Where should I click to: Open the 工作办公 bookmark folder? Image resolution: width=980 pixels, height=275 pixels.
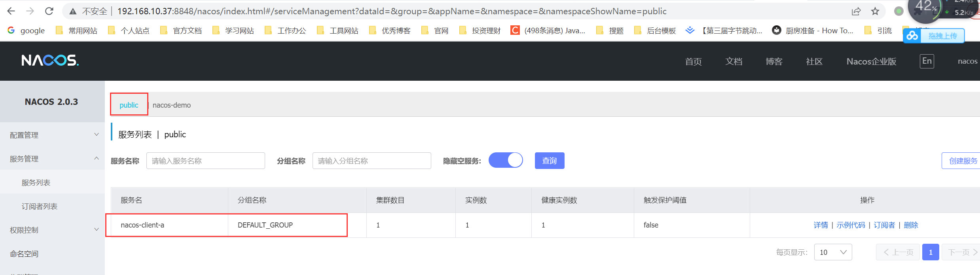pyautogui.click(x=286, y=30)
